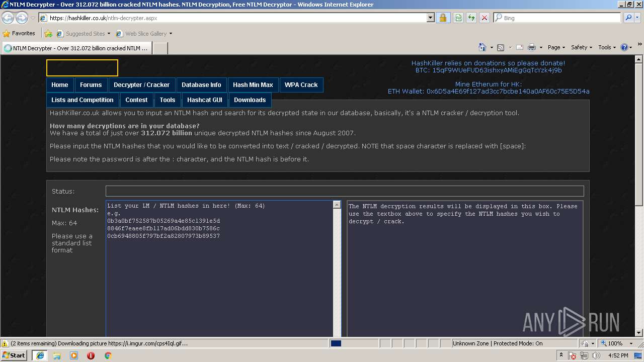Viewport: 644px width, 362px height.
Task: Open Google Chrome from the taskbar
Action: [108, 355]
